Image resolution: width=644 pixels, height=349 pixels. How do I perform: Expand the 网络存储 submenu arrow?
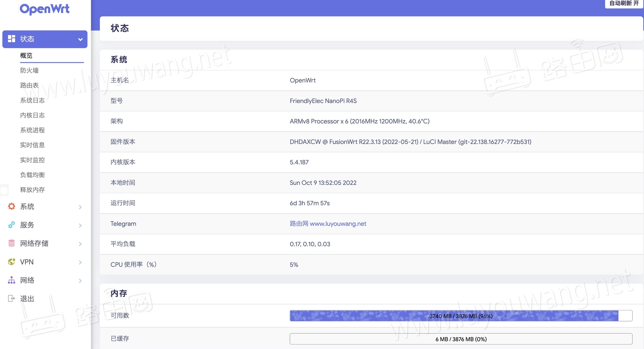coord(80,243)
